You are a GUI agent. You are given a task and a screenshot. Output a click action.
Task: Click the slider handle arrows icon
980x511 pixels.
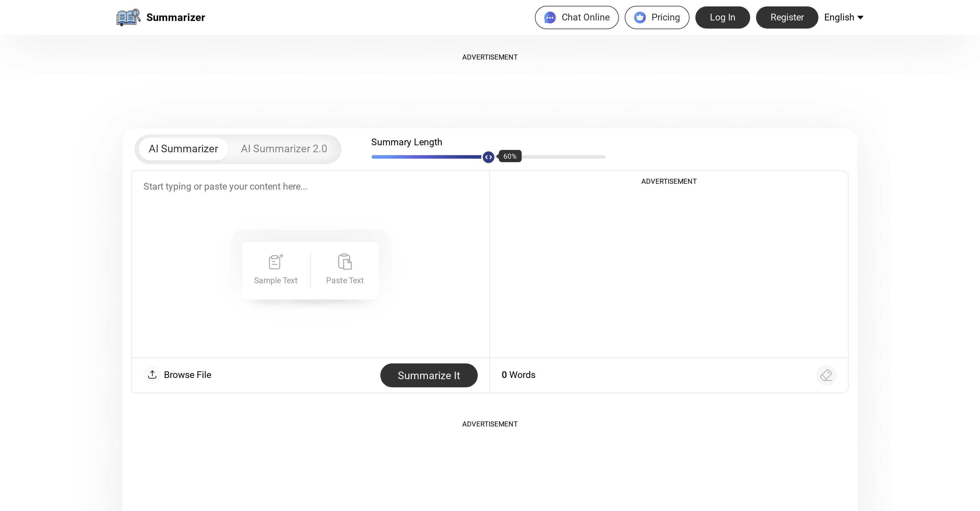pyautogui.click(x=489, y=157)
